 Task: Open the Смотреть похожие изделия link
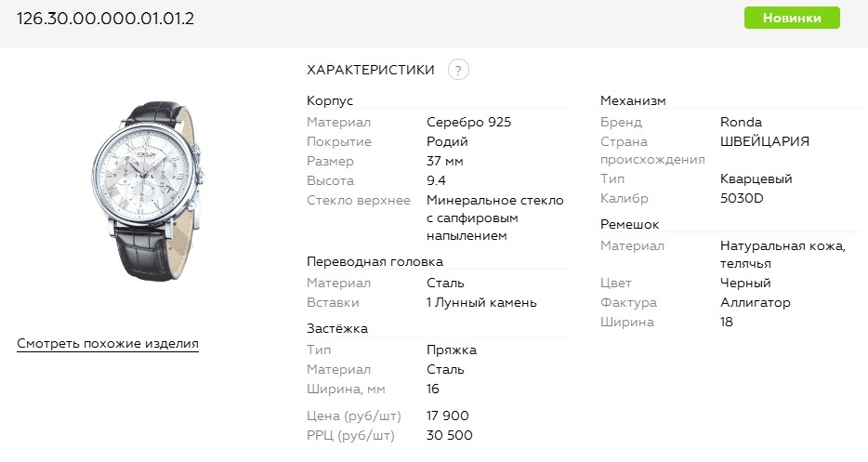click(108, 344)
